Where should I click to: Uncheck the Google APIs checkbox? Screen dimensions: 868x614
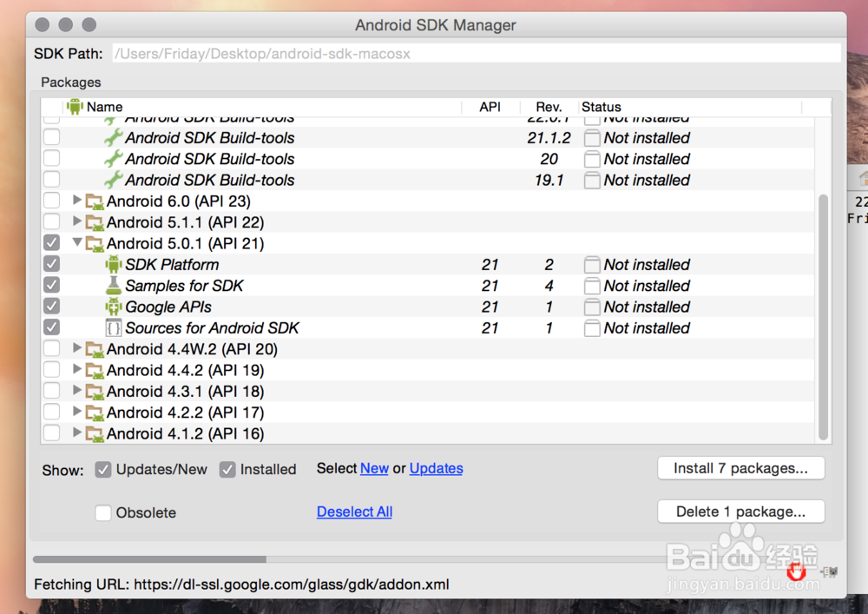tap(51, 306)
